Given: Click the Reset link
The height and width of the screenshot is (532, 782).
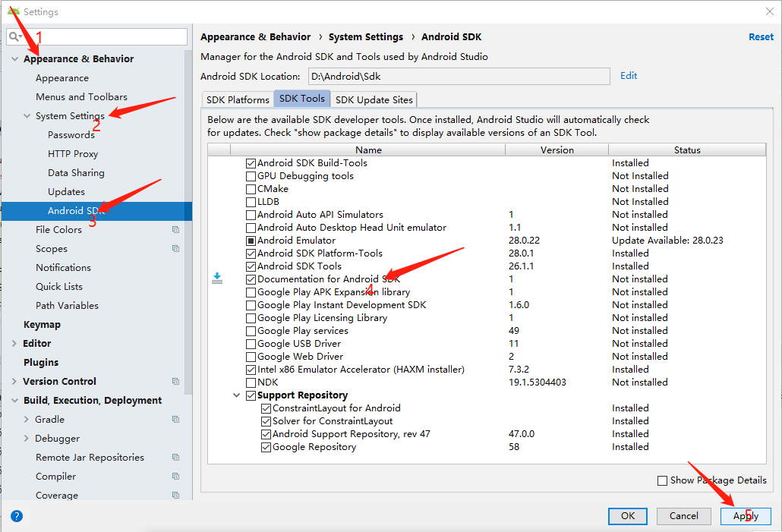Looking at the screenshot, I should [x=761, y=37].
